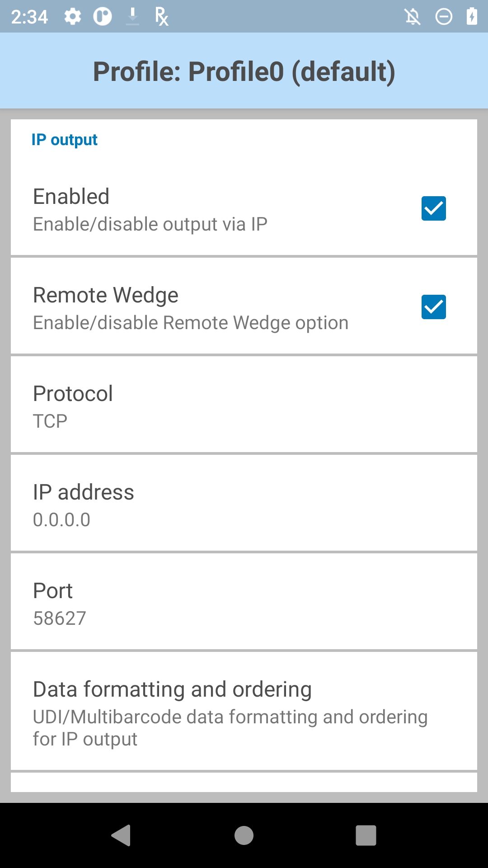Tap the muted bell status icon
The width and height of the screenshot is (488, 868).
(x=413, y=17)
